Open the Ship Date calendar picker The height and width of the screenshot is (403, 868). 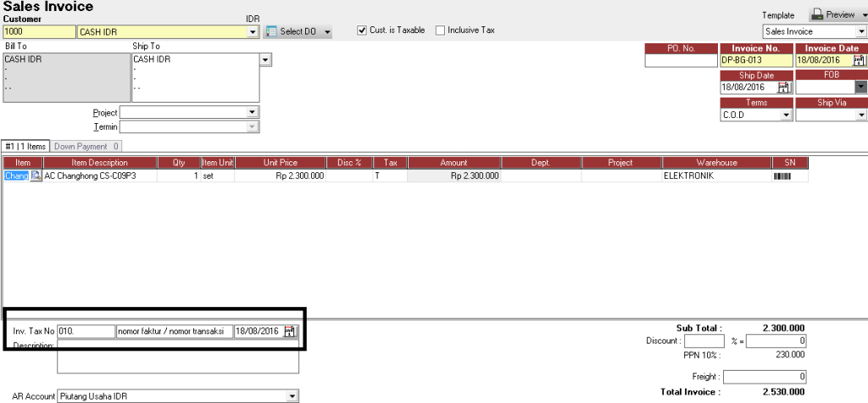pos(784,87)
